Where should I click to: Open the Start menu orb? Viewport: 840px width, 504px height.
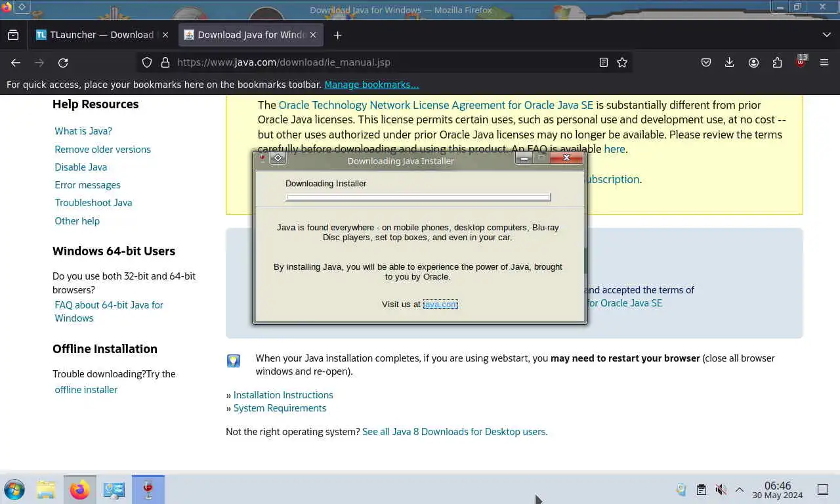click(14, 490)
